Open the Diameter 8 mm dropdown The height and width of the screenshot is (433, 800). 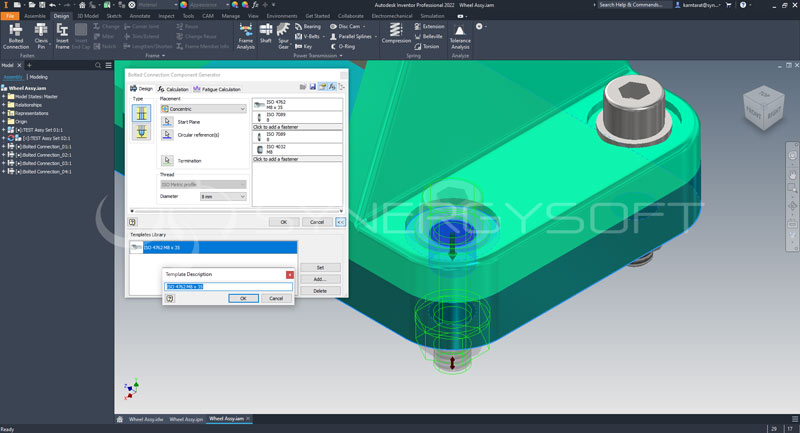pyautogui.click(x=222, y=197)
